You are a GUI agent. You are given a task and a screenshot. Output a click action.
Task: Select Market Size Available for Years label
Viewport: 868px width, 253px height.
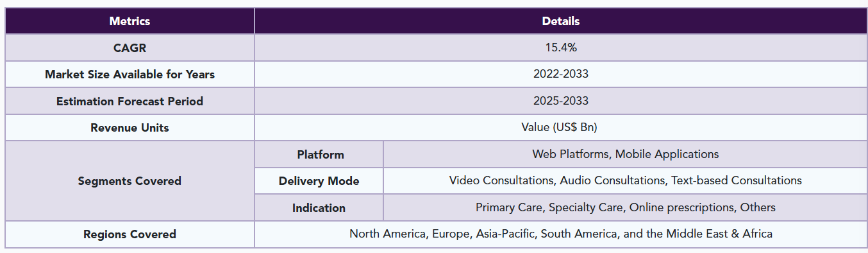click(x=129, y=74)
